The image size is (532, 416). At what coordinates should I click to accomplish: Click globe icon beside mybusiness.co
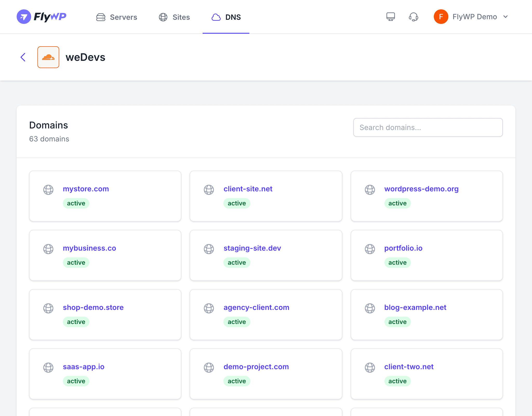pos(48,249)
